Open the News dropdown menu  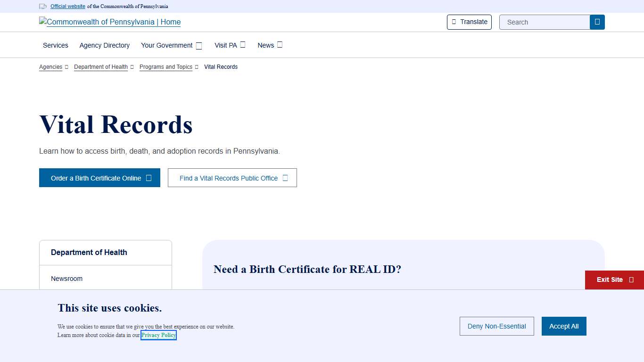(270, 45)
